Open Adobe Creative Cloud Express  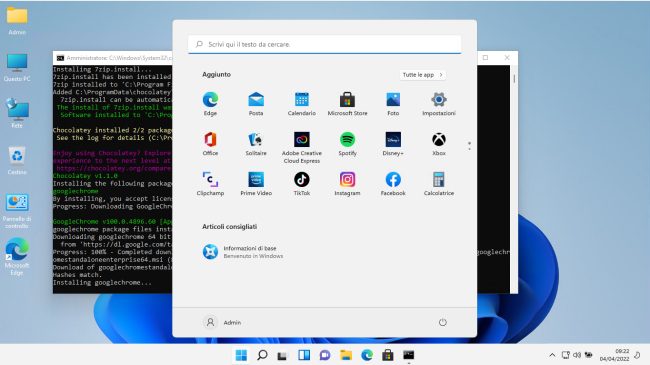302,147
